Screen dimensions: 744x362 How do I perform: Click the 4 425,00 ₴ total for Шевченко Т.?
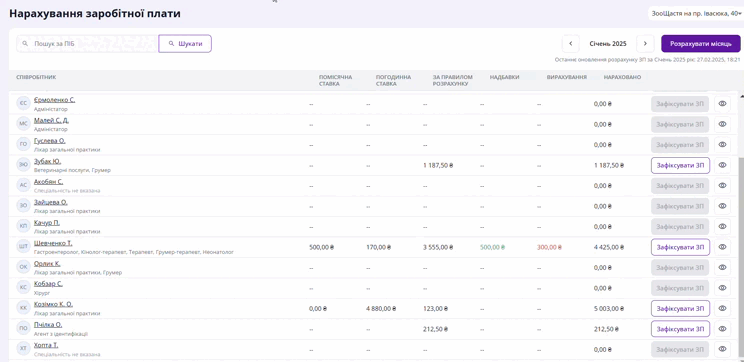[x=609, y=247]
